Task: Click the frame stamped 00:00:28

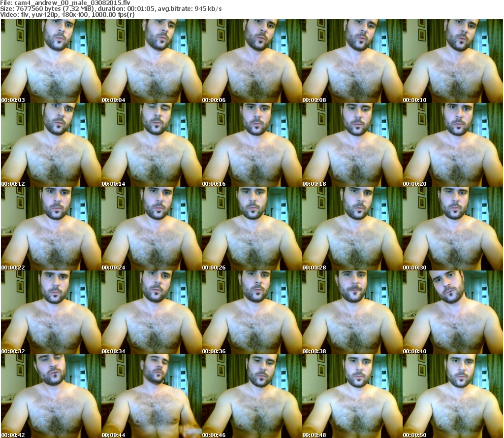Action: (352, 229)
